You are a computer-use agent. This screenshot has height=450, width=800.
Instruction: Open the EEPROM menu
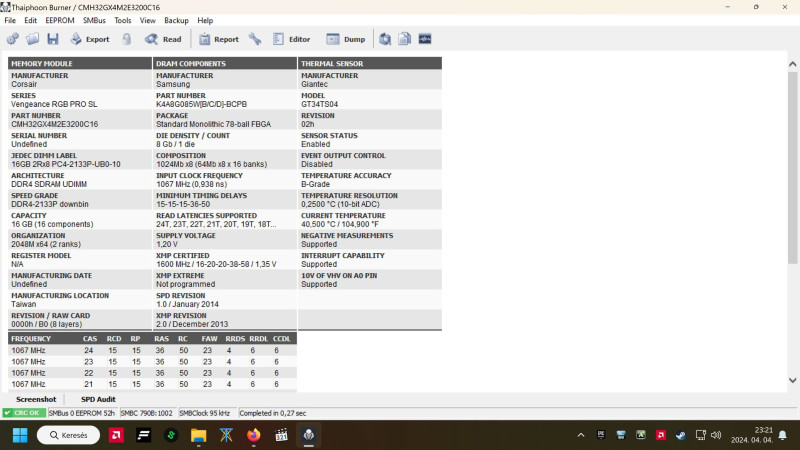pos(60,20)
